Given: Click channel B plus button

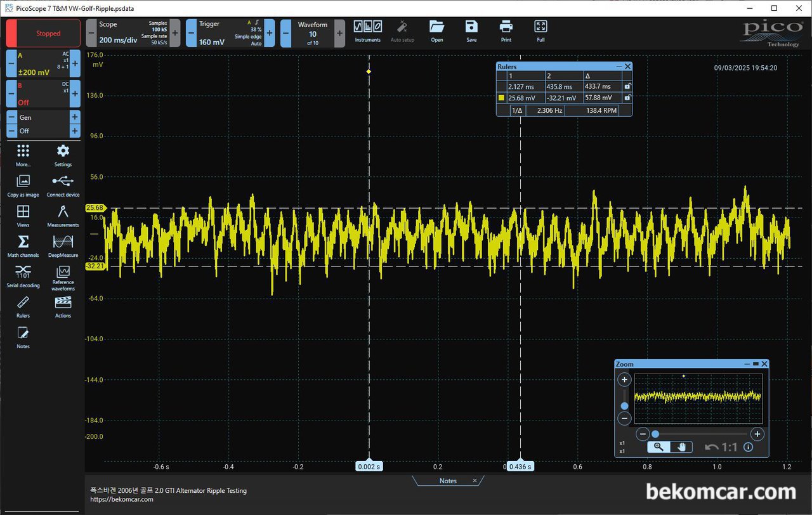Looking at the screenshot, I should pos(75,94).
